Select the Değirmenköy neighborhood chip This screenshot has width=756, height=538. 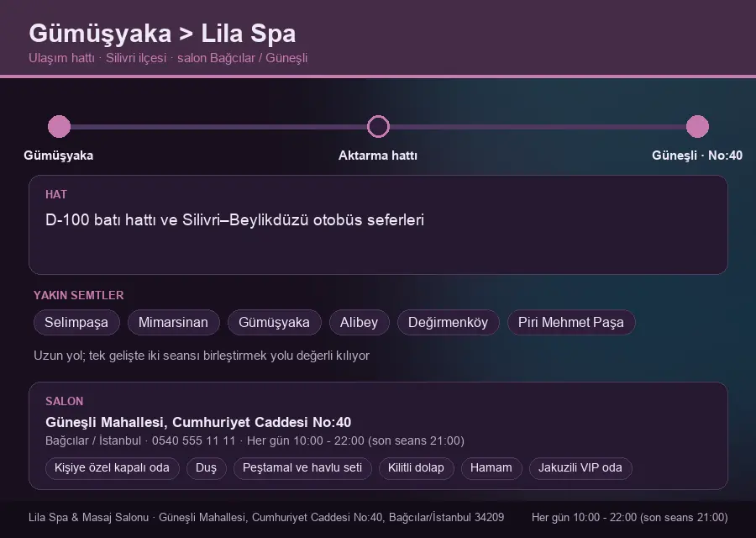coord(448,322)
